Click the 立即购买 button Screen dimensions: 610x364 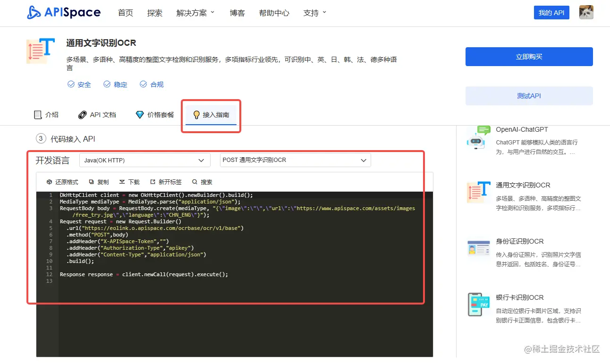point(529,57)
